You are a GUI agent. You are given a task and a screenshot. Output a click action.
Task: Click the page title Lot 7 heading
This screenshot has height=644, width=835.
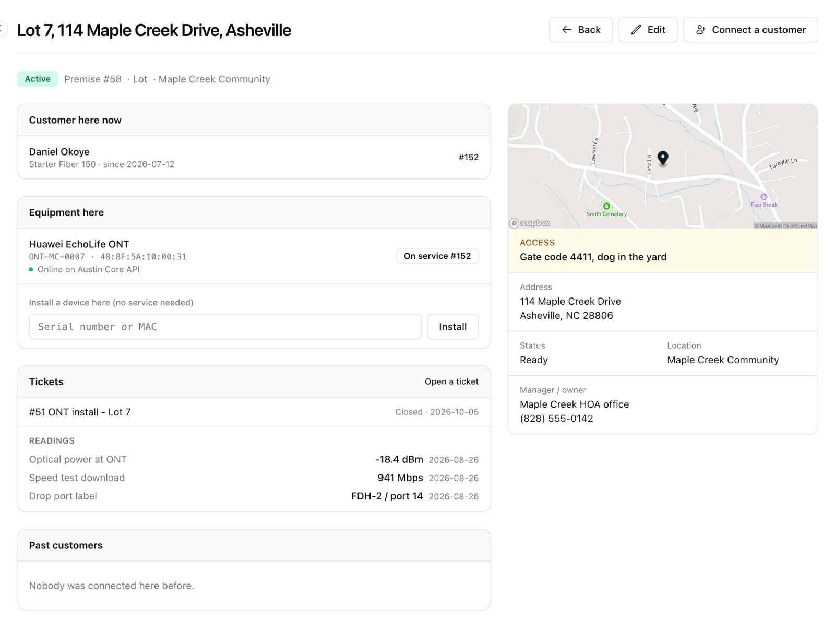(154, 30)
